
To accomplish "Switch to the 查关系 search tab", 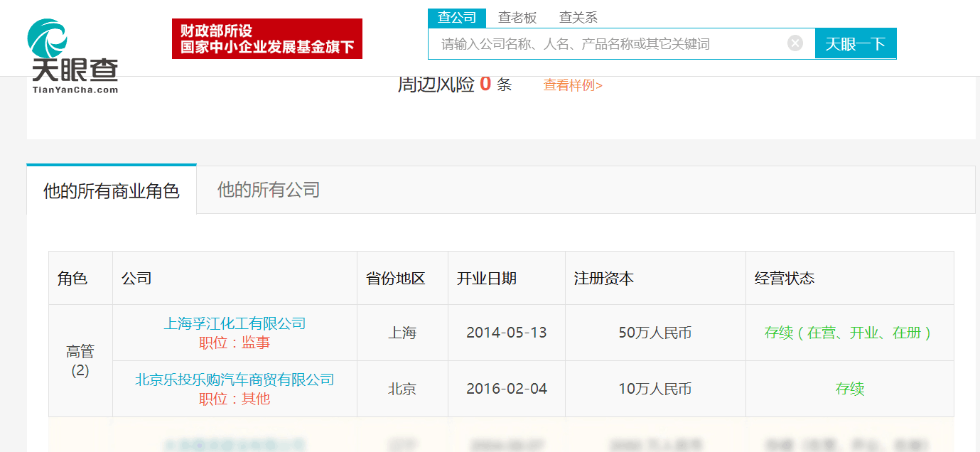I will [578, 18].
